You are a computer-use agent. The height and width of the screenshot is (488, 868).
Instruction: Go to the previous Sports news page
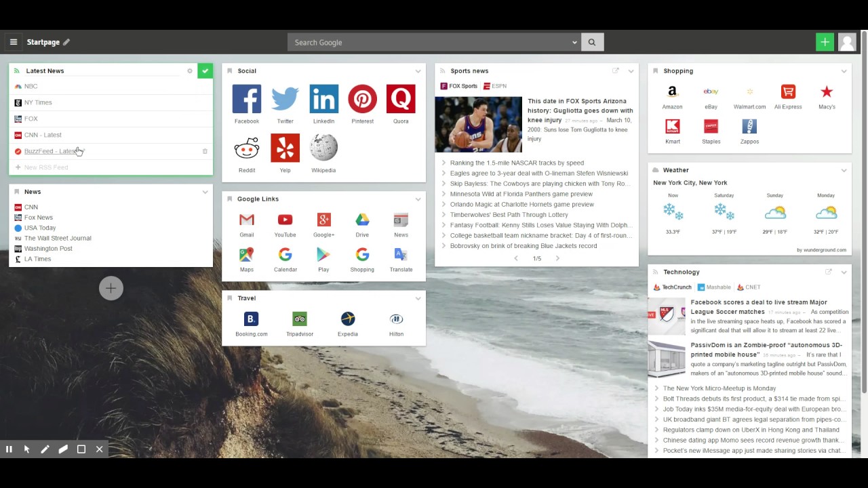coord(516,258)
